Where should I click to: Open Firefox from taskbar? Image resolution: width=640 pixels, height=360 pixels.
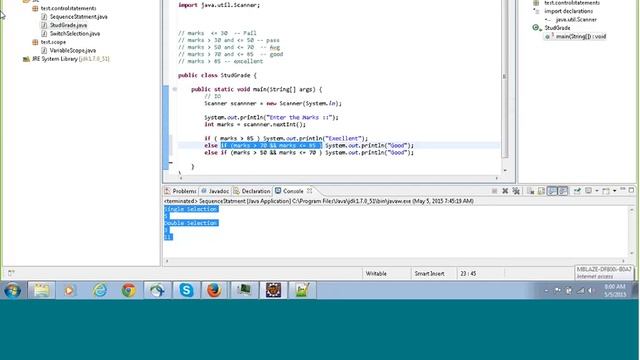tap(214, 291)
